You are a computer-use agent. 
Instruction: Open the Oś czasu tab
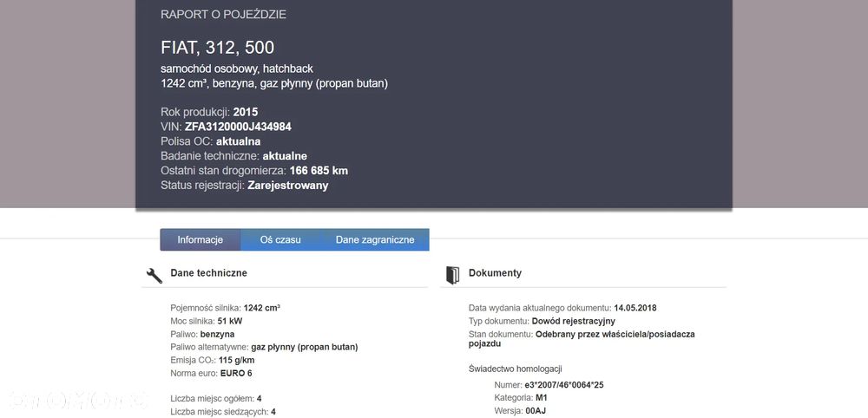tap(280, 239)
